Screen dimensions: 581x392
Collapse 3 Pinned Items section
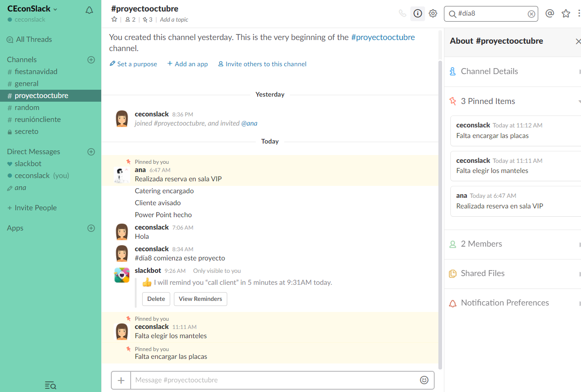(x=488, y=101)
